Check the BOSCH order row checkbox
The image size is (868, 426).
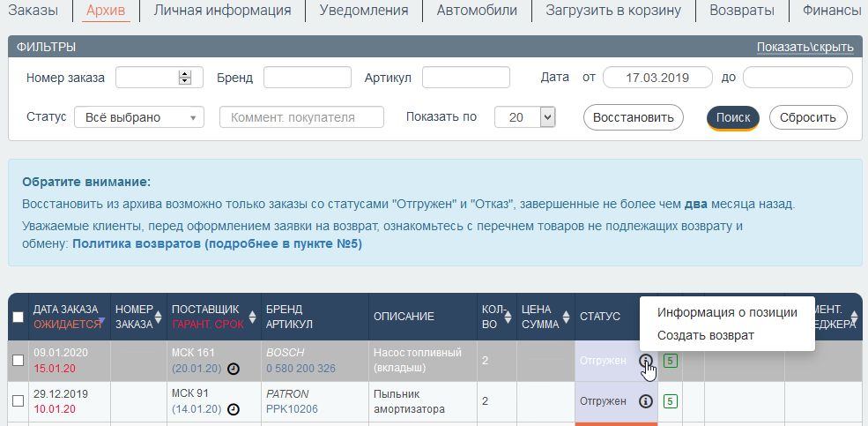click(19, 360)
